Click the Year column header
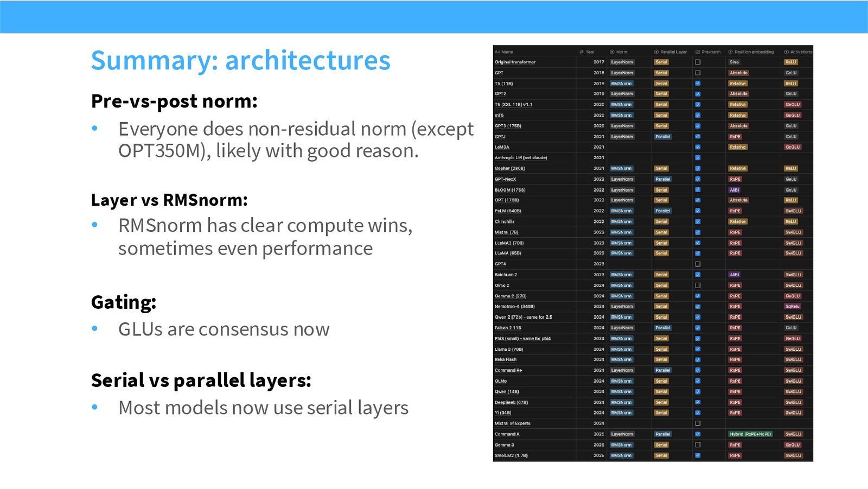Screen dimensions: 868x489 tap(587, 52)
